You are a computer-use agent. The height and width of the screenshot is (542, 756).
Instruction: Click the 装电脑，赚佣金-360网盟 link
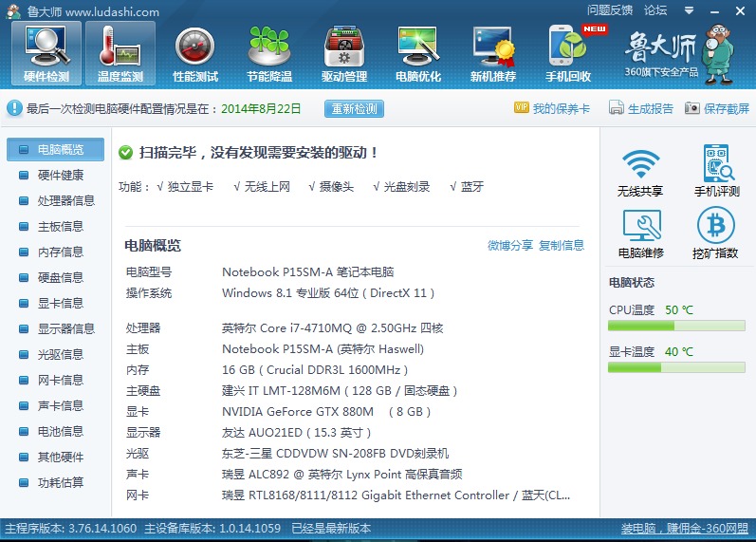[x=685, y=528]
